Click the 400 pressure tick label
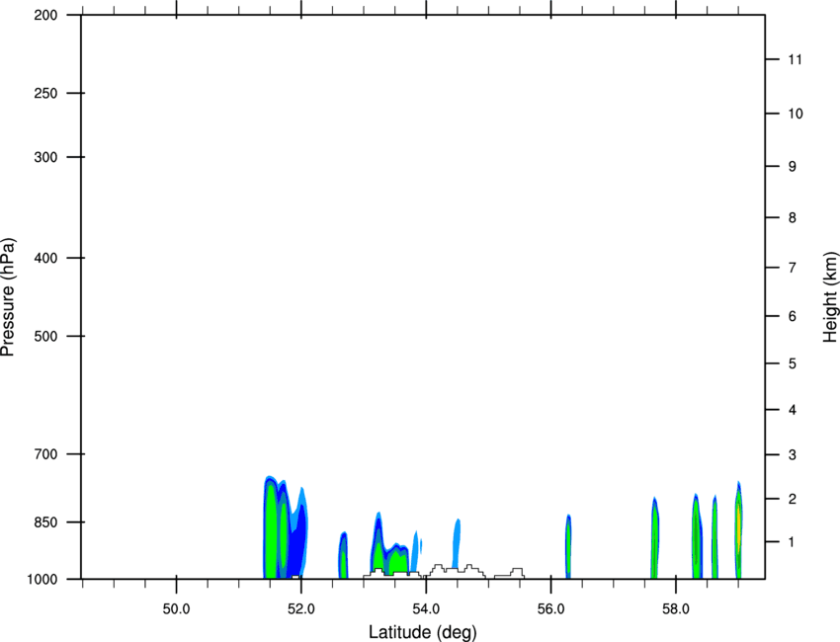This screenshot has width=840, height=642. pos(45,258)
